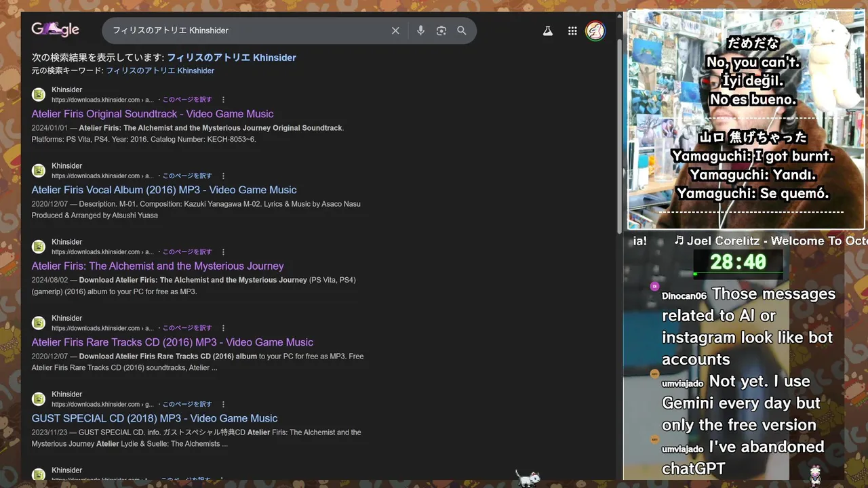Viewport: 868px width, 488px height.
Task: Open the Google account avatar
Action: point(595,30)
